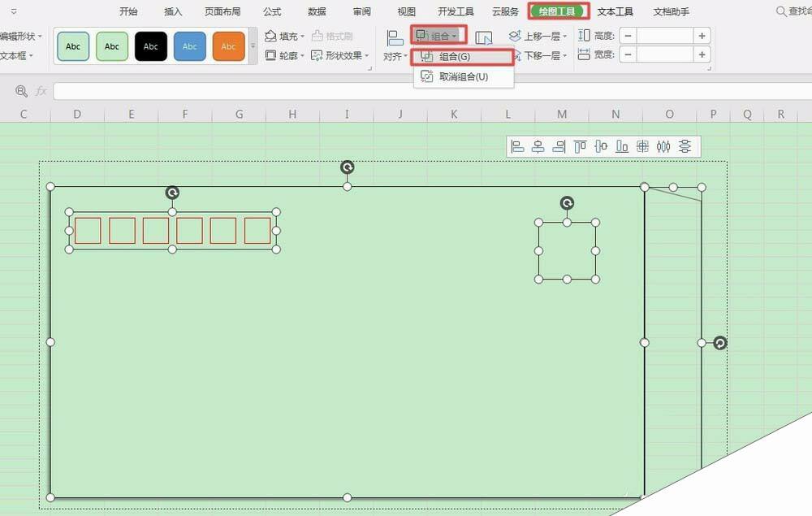Choose 组合(G) from the group menu
This screenshot has height=516, width=812.
click(456, 56)
